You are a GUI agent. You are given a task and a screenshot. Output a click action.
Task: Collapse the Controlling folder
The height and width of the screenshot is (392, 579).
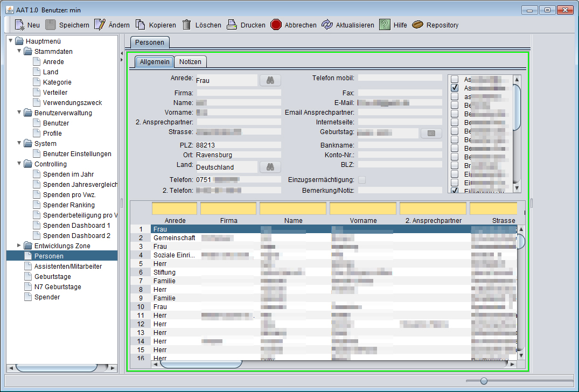tap(19, 163)
